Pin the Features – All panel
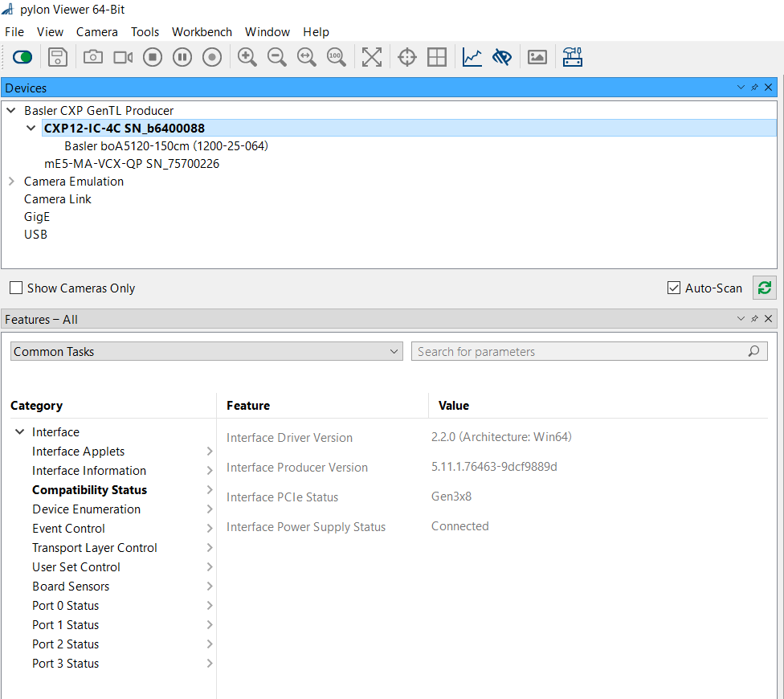This screenshot has height=699, width=784. coord(754,319)
